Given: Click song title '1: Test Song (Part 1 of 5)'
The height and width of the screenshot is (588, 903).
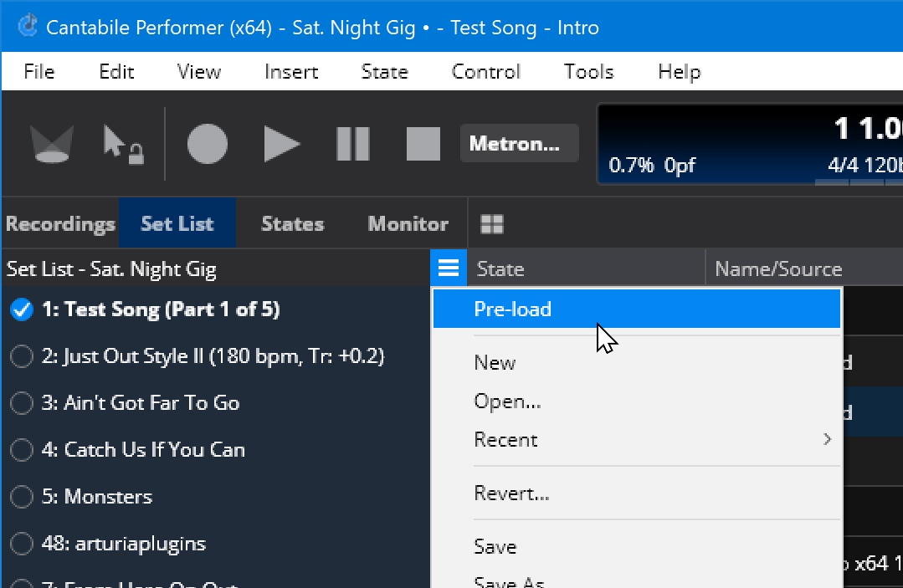Looking at the screenshot, I should (x=161, y=309).
